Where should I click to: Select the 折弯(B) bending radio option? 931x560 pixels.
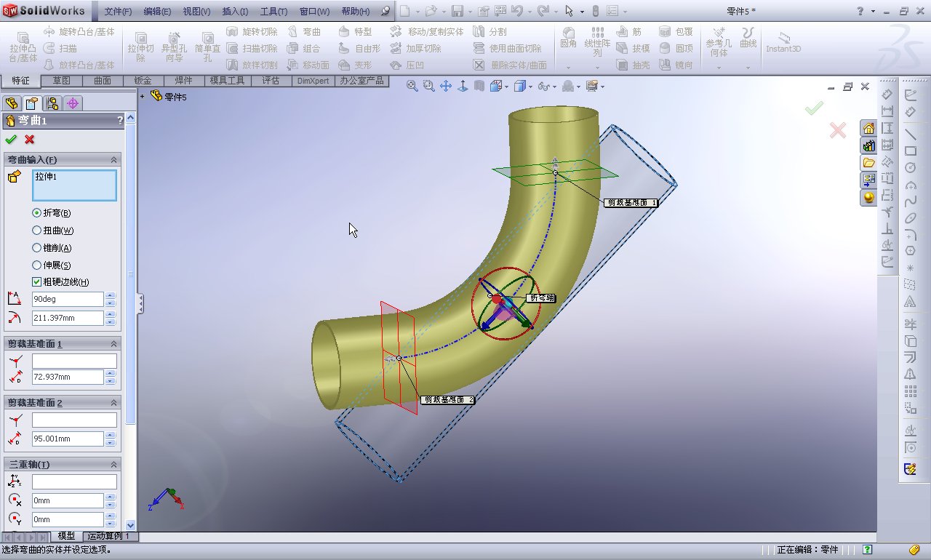tap(37, 213)
